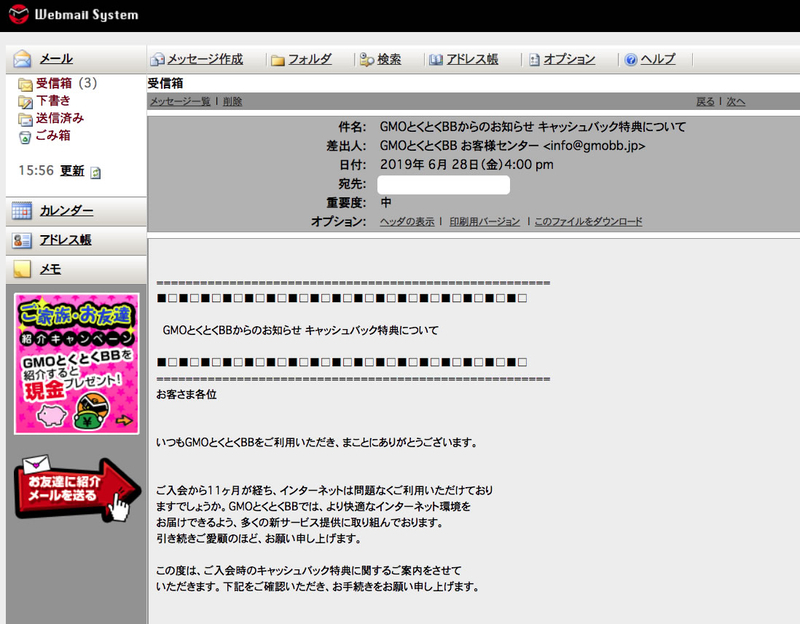Open the 検索 menu item

(x=389, y=59)
